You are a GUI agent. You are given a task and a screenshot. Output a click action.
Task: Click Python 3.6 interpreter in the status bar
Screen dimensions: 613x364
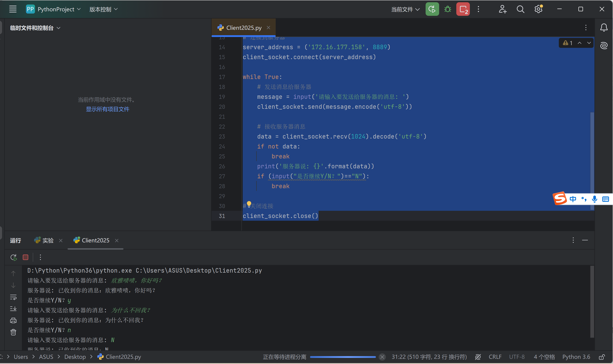(x=576, y=357)
